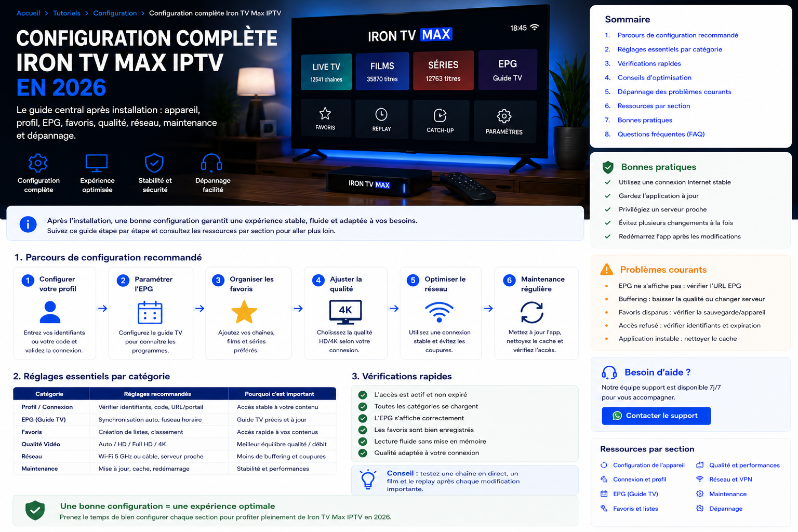Click green check for Lecture fluide sans mise en mémoire
The width and height of the screenshot is (798, 532).
(x=363, y=442)
